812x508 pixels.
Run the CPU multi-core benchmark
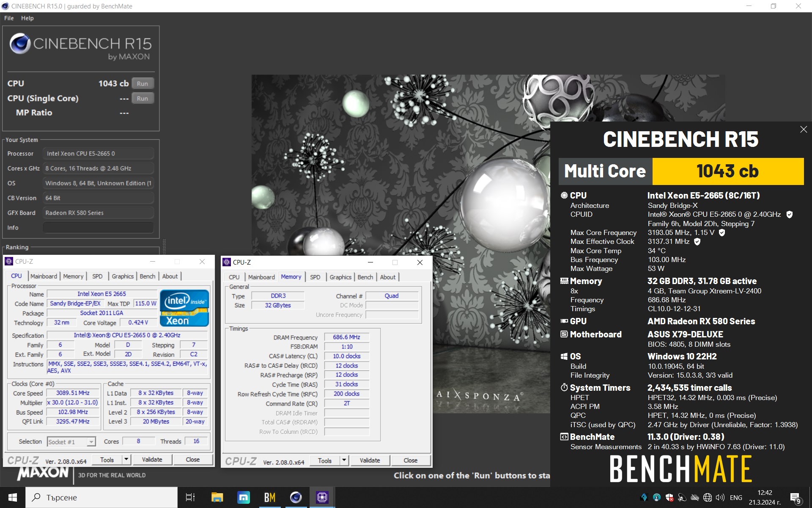143,83
